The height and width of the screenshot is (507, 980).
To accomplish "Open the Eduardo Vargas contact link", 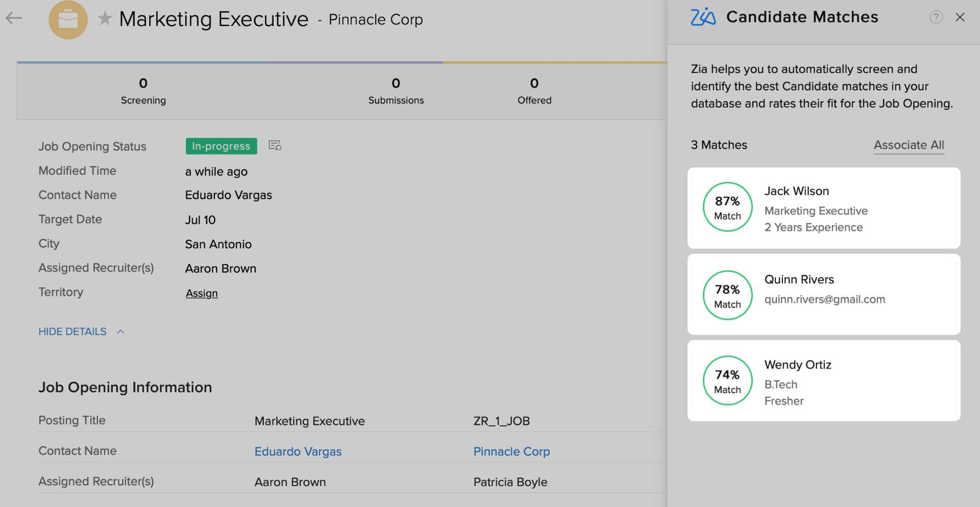I will [298, 451].
